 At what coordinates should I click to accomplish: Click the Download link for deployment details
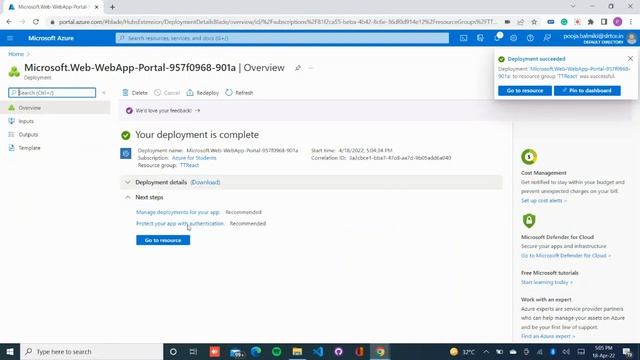pyautogui.click(x=205, y=182)
